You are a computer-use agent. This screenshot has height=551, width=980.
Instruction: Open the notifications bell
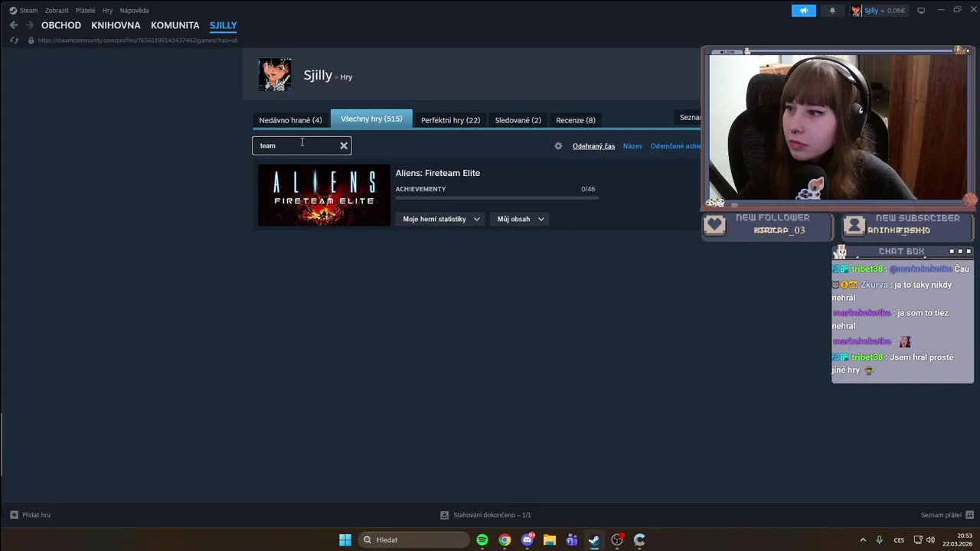coord(832,11)
